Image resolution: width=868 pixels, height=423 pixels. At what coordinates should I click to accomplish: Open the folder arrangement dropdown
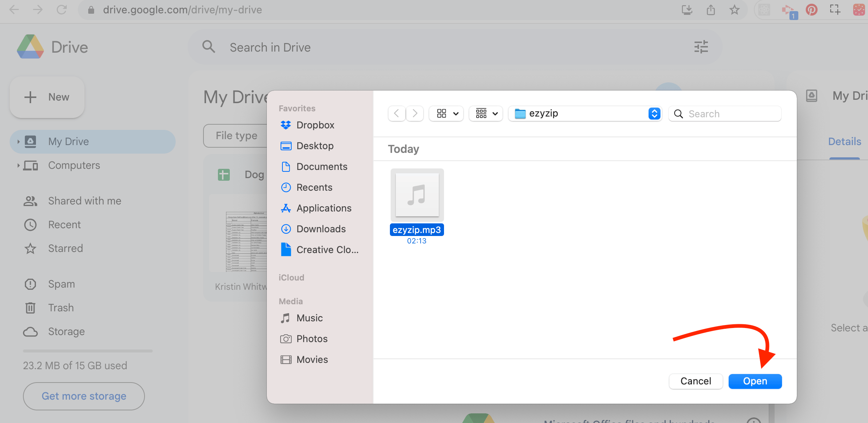tap(486, 113)
